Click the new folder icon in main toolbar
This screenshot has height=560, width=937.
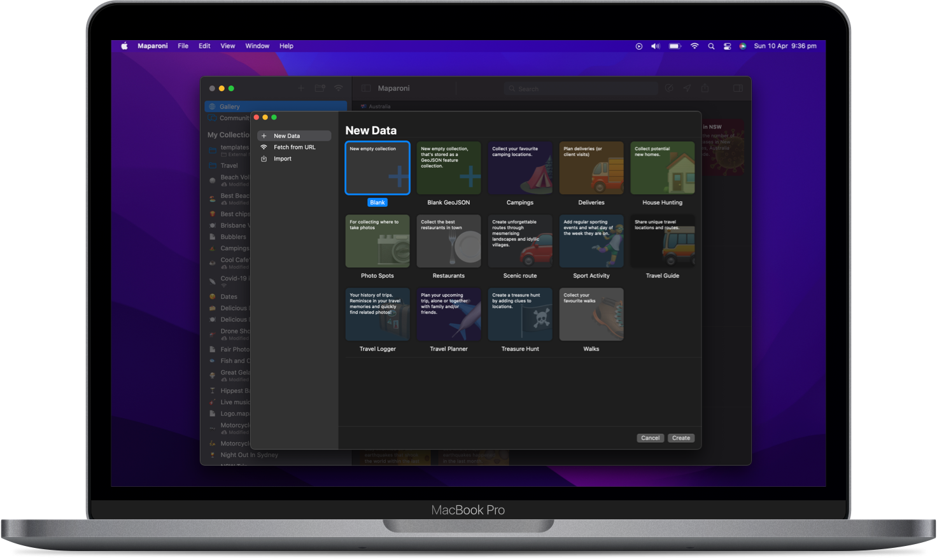point(320,88)
